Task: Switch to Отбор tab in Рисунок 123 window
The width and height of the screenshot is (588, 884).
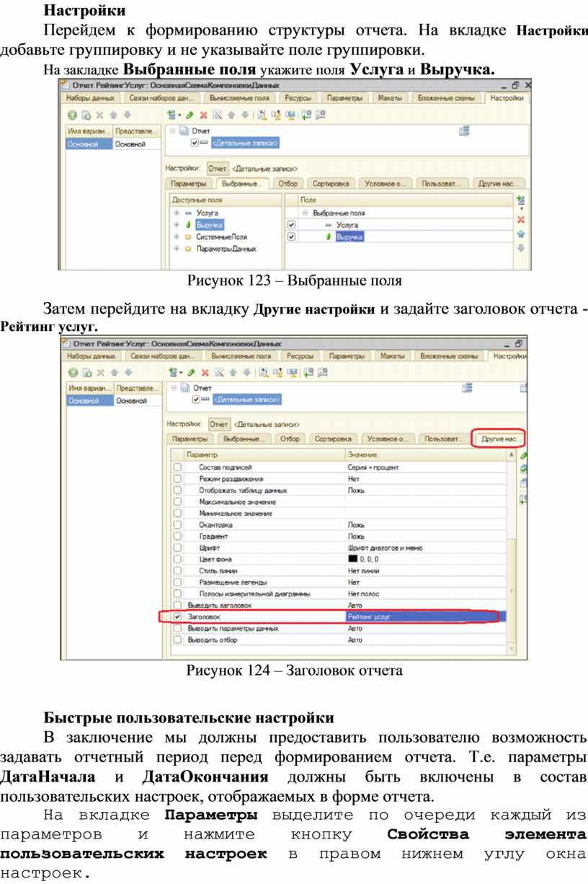Action: pos(289,184)
